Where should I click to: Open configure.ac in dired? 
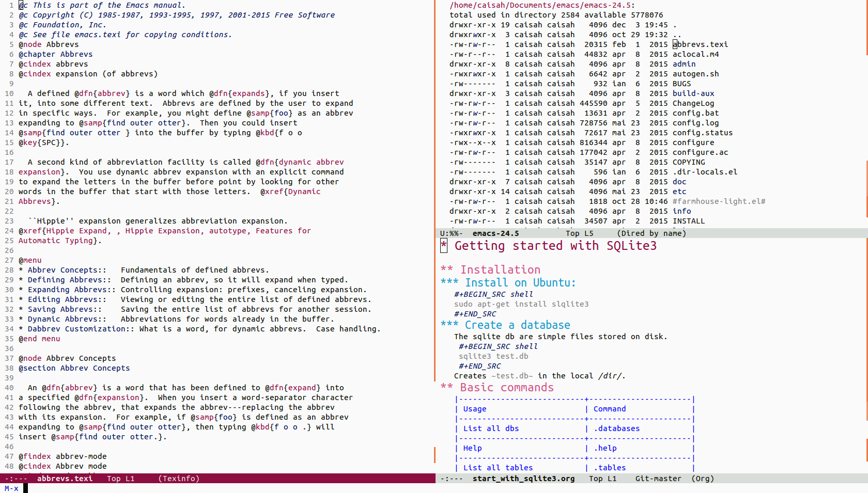pyautogui.click(x=700, y=152)
